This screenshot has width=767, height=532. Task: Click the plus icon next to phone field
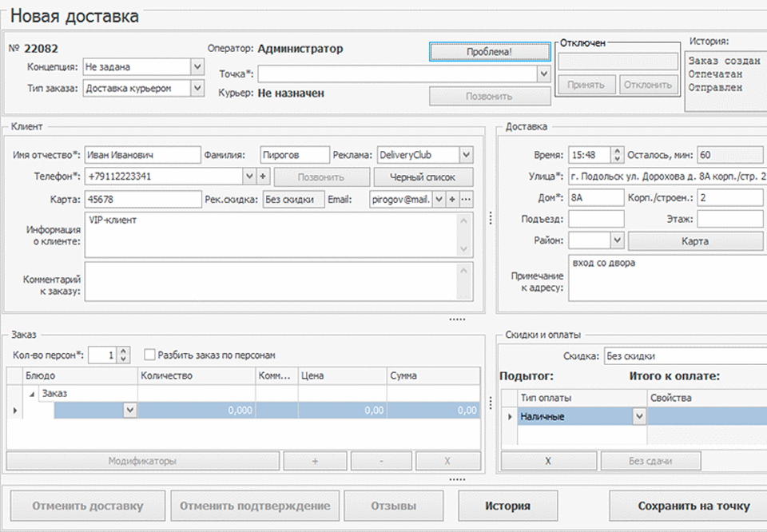point(264,177)
